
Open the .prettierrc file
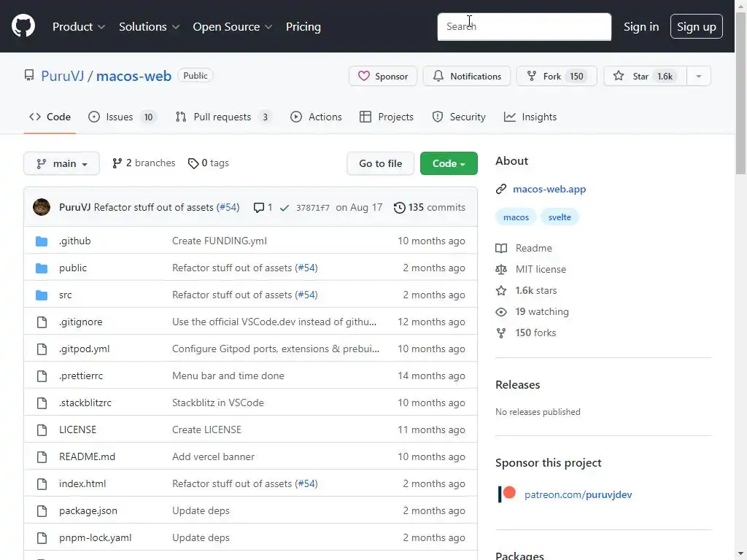point(81,376)
